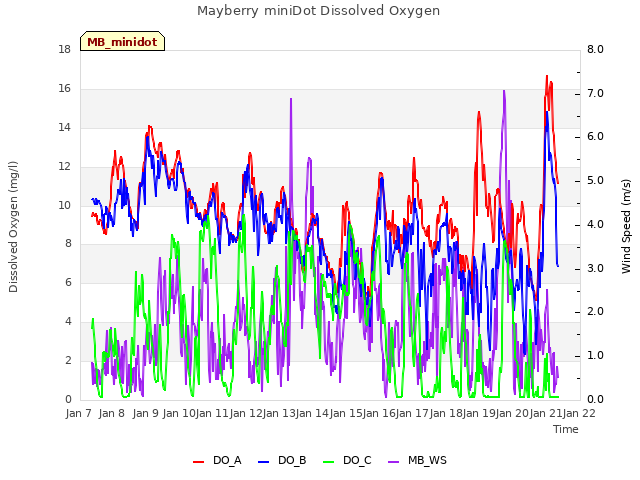Click the 8.0 wind speed tick label
640x480 pixels.
[x=595, y=50]
